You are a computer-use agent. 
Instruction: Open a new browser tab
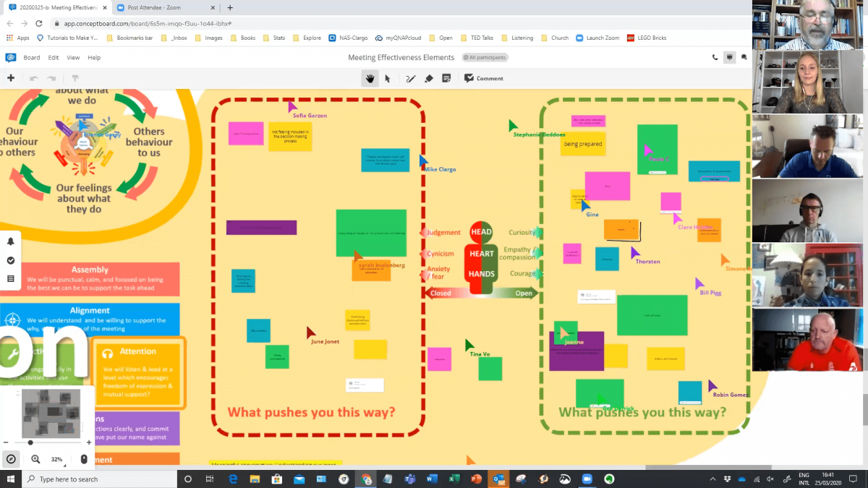point(230,7)
